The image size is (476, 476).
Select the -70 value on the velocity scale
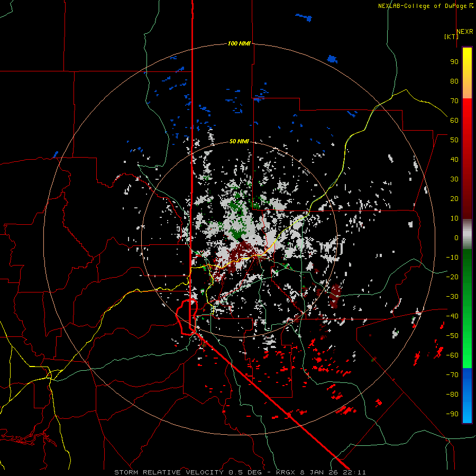coord(452,375)
